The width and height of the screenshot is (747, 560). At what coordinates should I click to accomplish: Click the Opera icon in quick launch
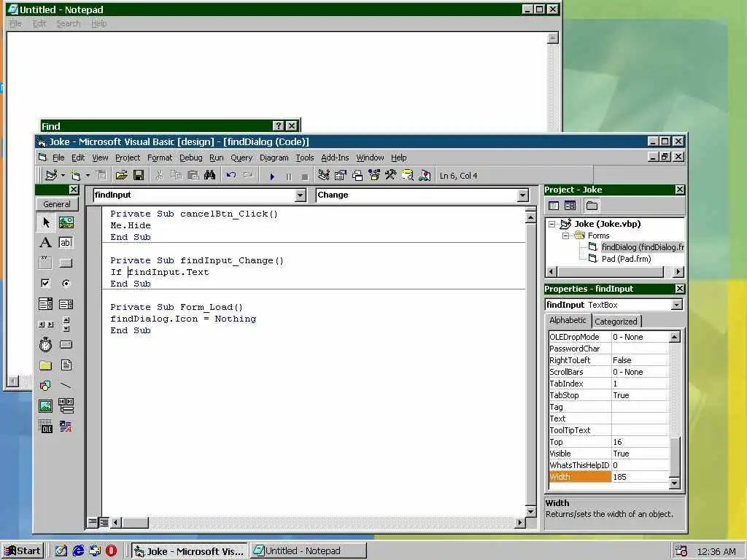tap(111, 551)
